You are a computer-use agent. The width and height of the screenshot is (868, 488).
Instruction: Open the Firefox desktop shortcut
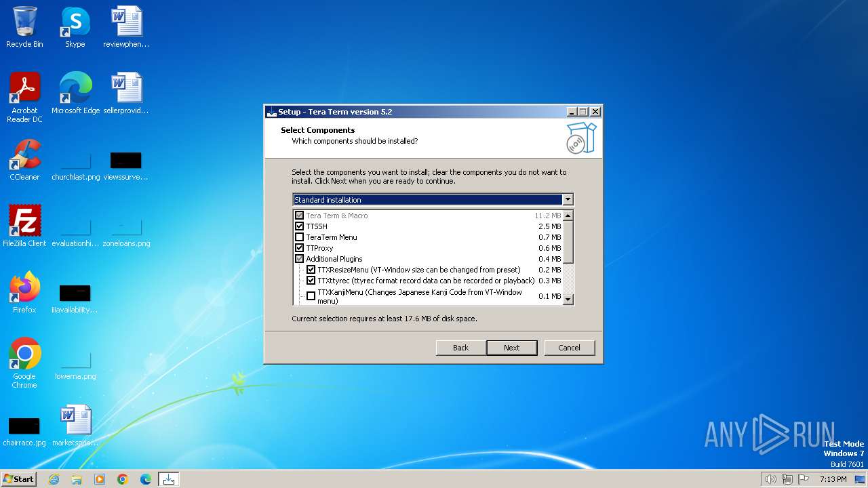click(x=24, y=293)
